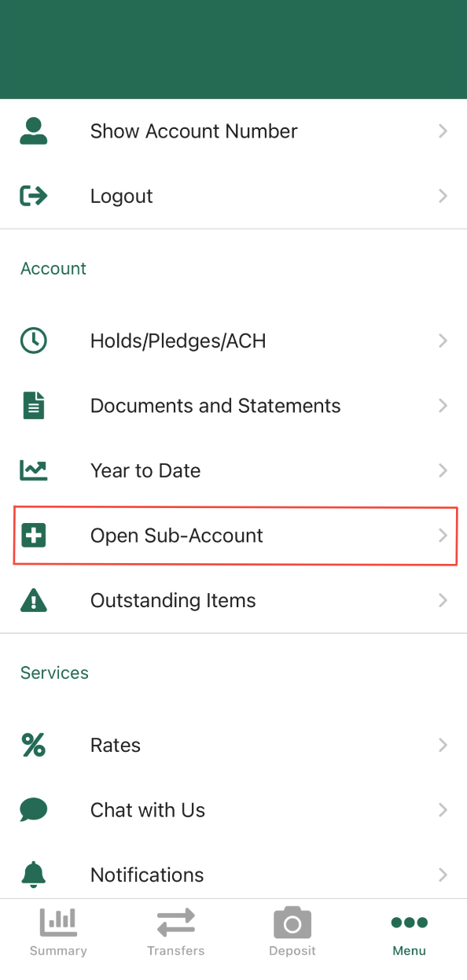Expand the chevron on the Show Account Number row
The height and width of the screenshot is (980, 467).
[443, 131]
